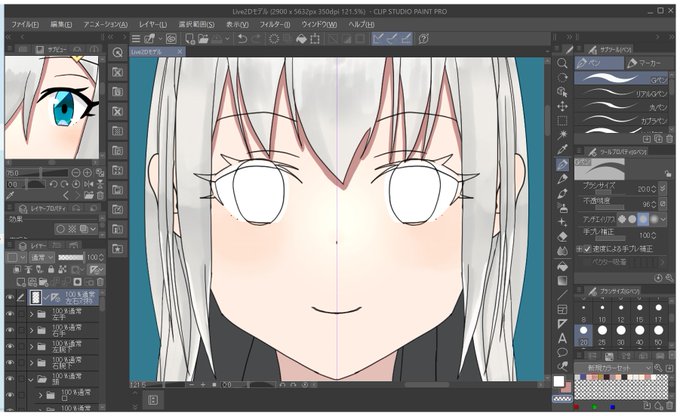Create new layer folder icon

pos(43,282)
